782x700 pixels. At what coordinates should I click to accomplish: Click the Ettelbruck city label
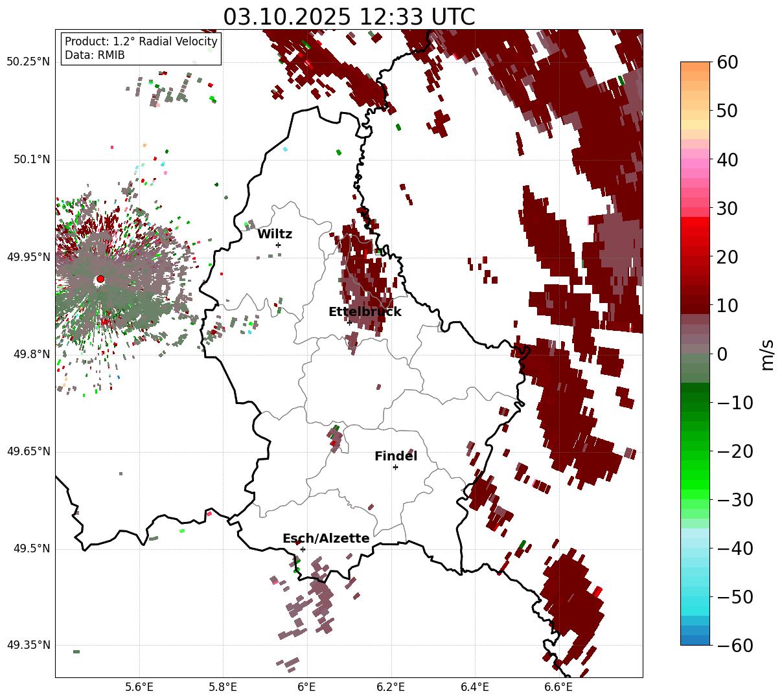coord(365,312)
